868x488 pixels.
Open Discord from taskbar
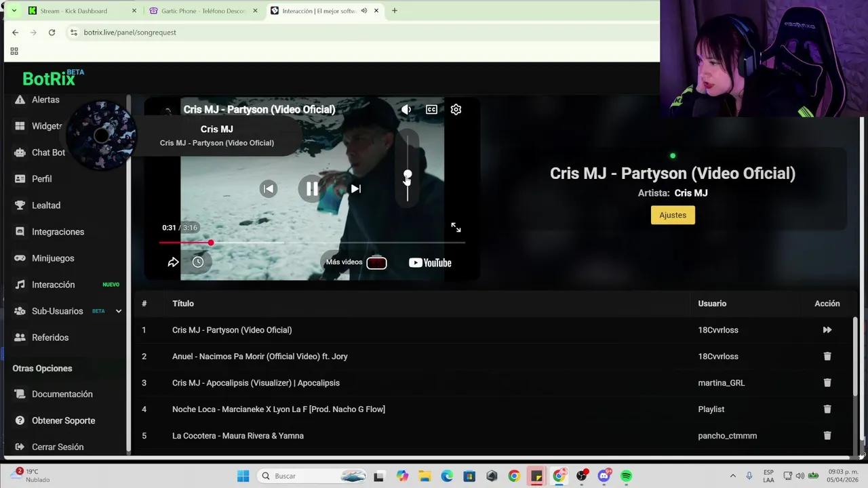click(x=604, y=476)
